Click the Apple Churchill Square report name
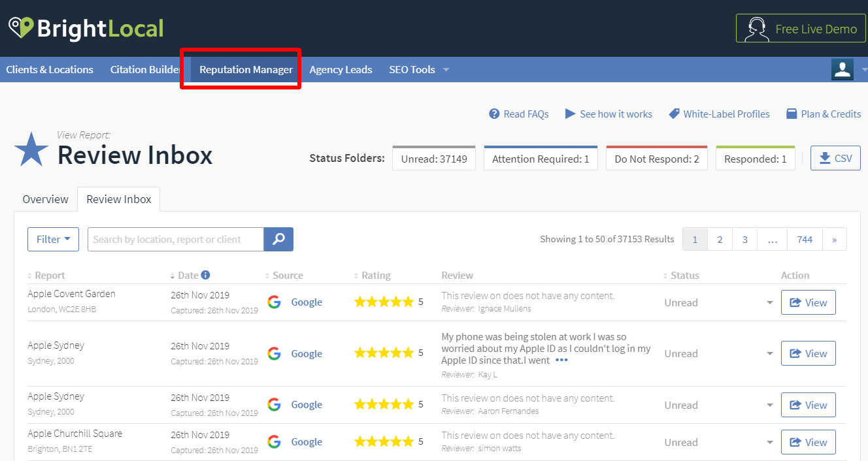Viewport: 868px width, 461px height. (x=75, y=434)
